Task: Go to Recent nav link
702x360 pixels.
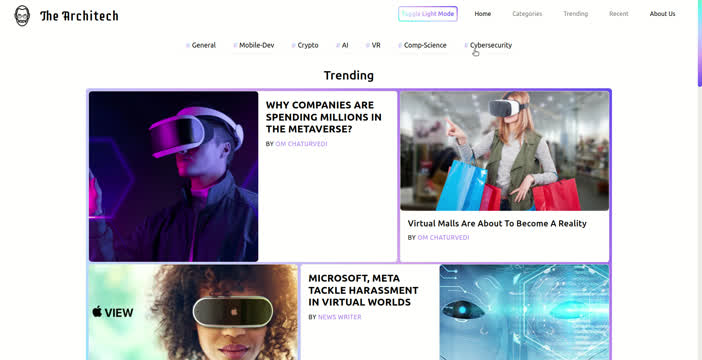Action: (x=619, y=14)
